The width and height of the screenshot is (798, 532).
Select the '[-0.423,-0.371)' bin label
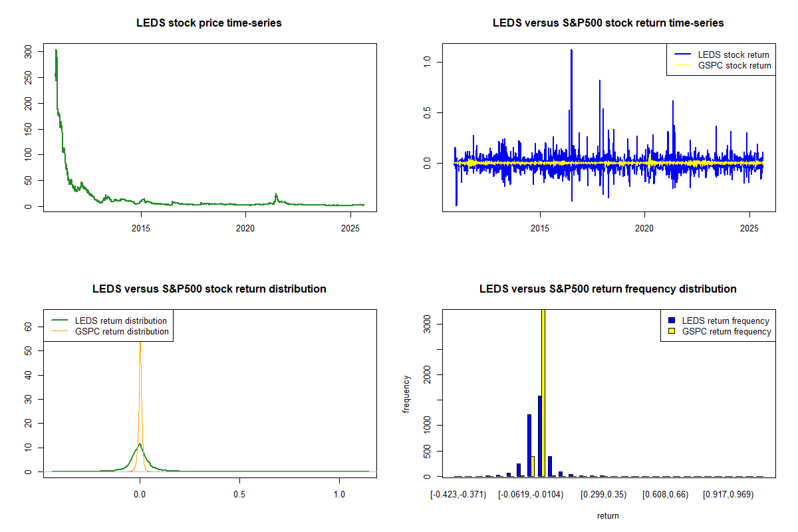coord(458,495)
